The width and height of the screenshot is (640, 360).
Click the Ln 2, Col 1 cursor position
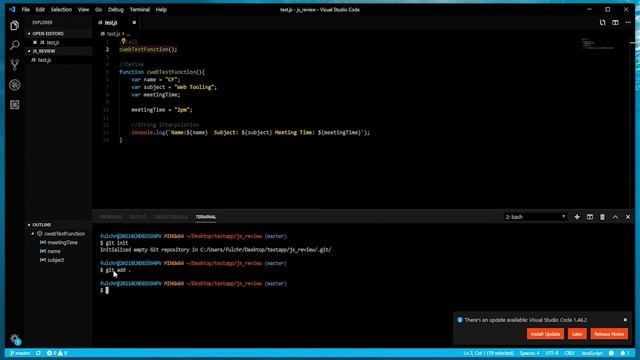point(489,353)
